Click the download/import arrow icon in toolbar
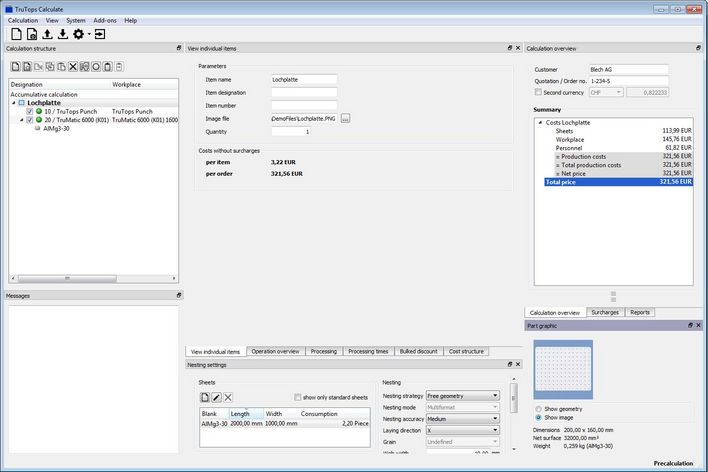708x472 pixels. [63, 34]
